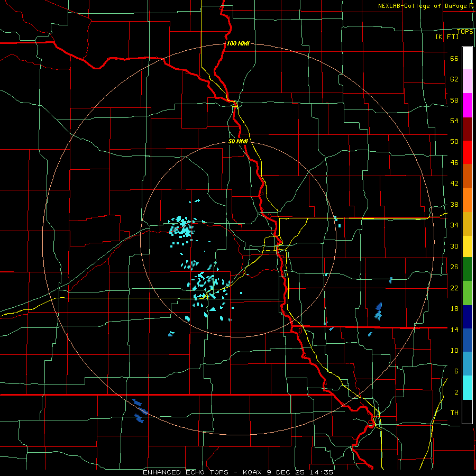Pick the magenta legend color block
476x476 pixels.
467,105
